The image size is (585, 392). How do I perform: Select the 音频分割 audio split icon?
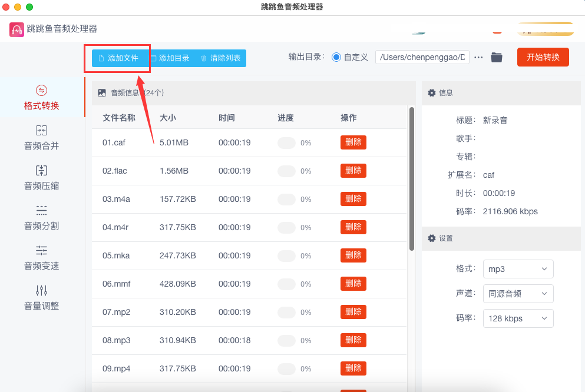pos(41,211)
